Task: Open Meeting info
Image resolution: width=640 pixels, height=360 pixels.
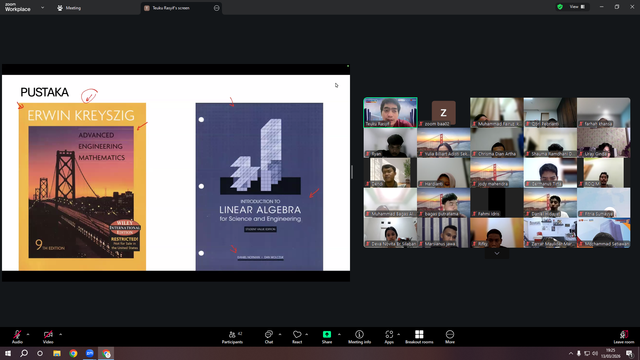Action: tap(360, 337)
